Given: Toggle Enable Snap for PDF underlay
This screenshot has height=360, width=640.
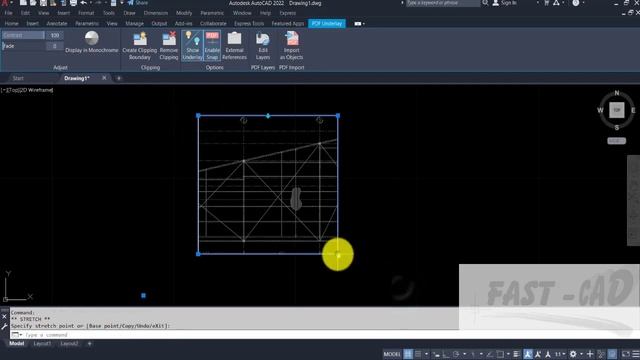Looking at the screenshot, I should pos(212,46).
